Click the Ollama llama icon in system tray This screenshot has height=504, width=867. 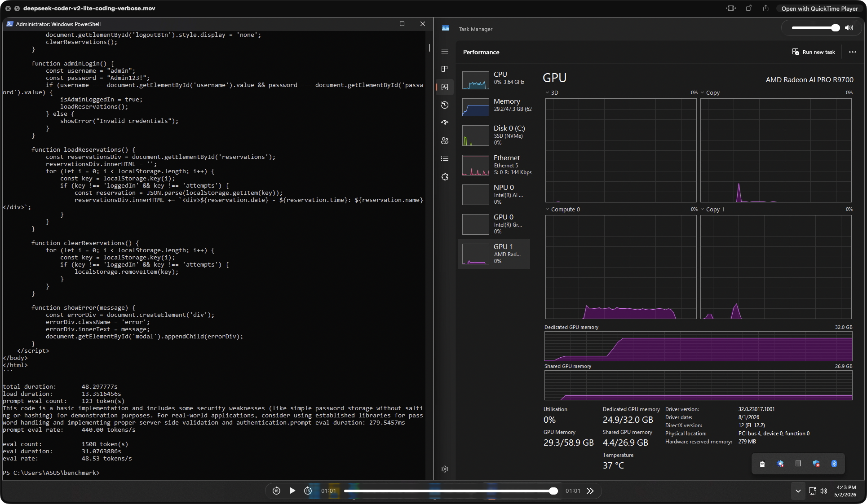762,464
